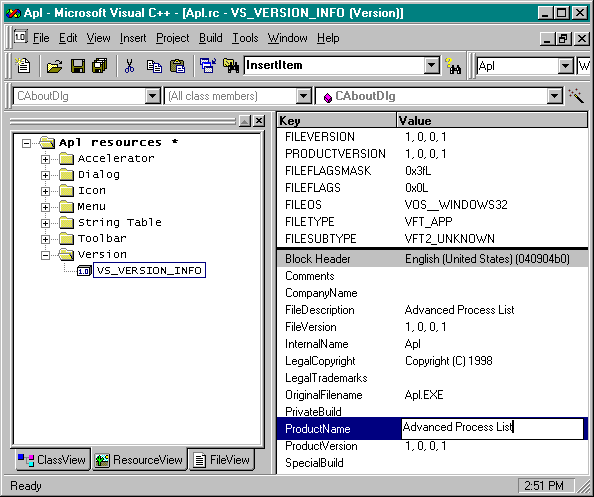Viewport: 594px width, 497px height.
Task: Restore the inner document window
Action: click(563, 39)
